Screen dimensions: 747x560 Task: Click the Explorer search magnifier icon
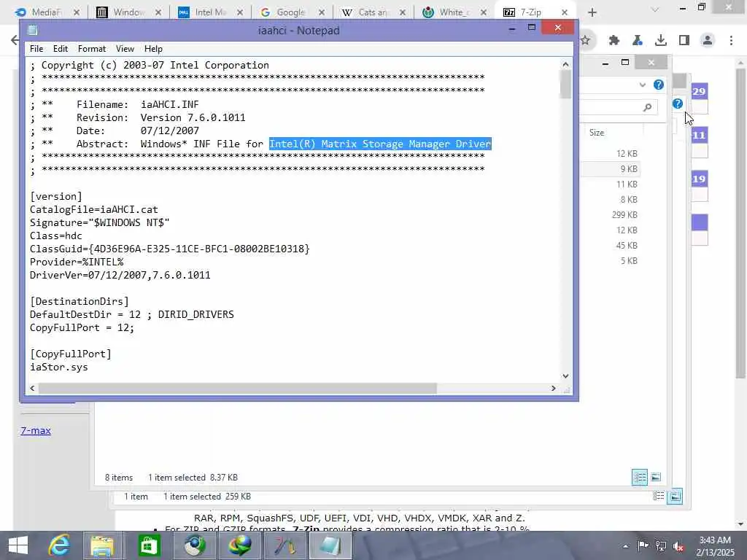tap(647, 107)
